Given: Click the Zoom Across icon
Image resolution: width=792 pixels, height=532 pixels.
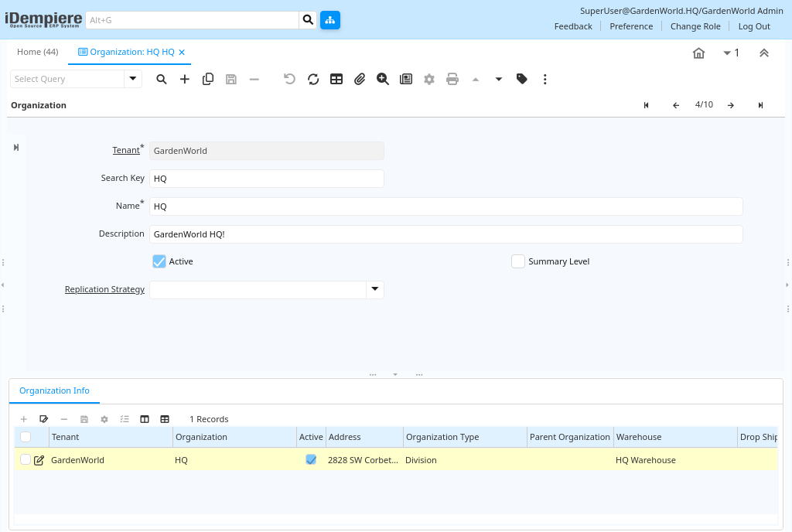Looking at the screenshot, I should point(383,79).
